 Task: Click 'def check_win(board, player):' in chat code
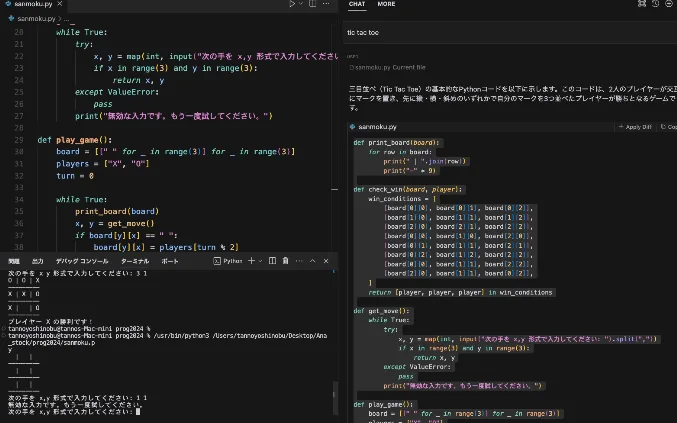click(408, 189)
